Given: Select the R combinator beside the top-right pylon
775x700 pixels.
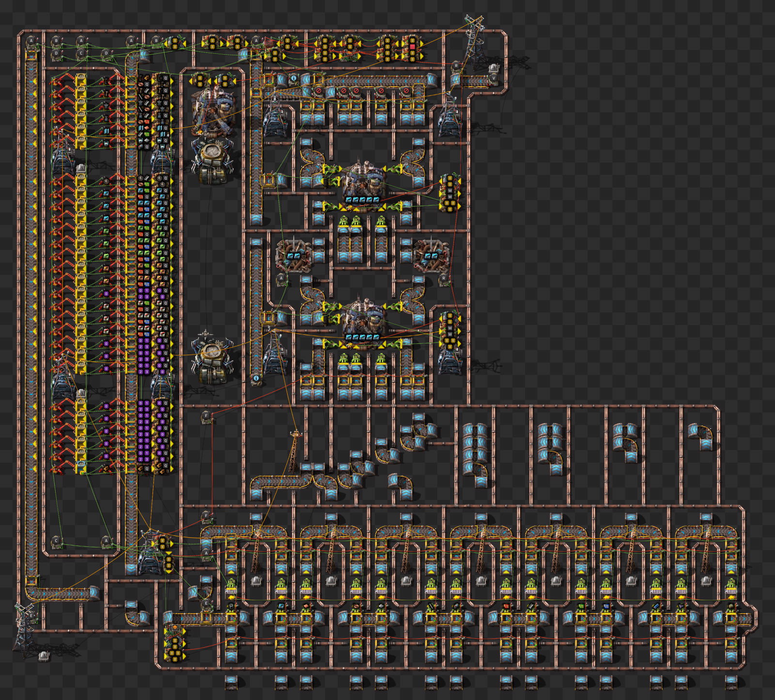Looking at the screenshot, I should click(x=456, y=66).
